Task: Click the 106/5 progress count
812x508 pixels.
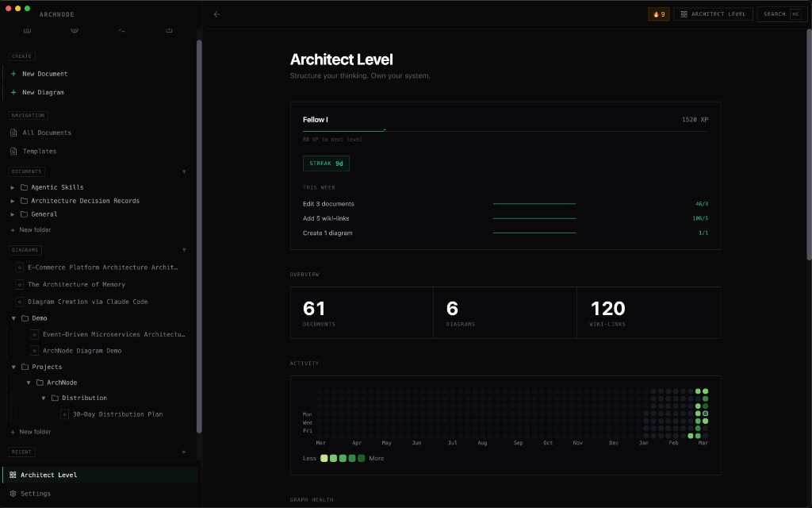Action: (x=700, y=218)
